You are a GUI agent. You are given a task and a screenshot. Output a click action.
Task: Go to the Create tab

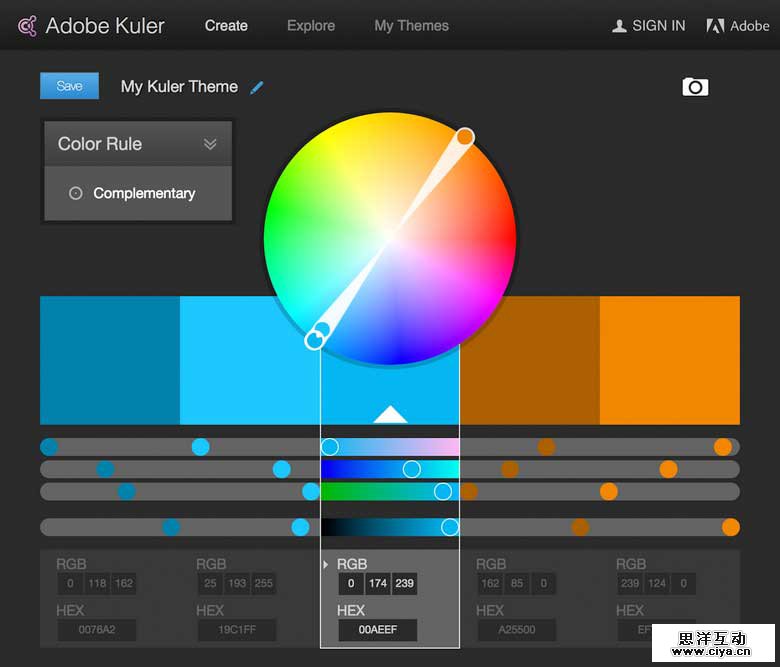tap(226, 26)
